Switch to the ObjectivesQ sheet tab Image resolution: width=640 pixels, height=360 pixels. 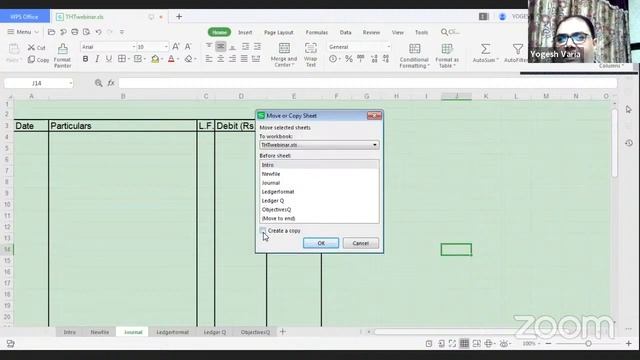[x=255, y=332]
